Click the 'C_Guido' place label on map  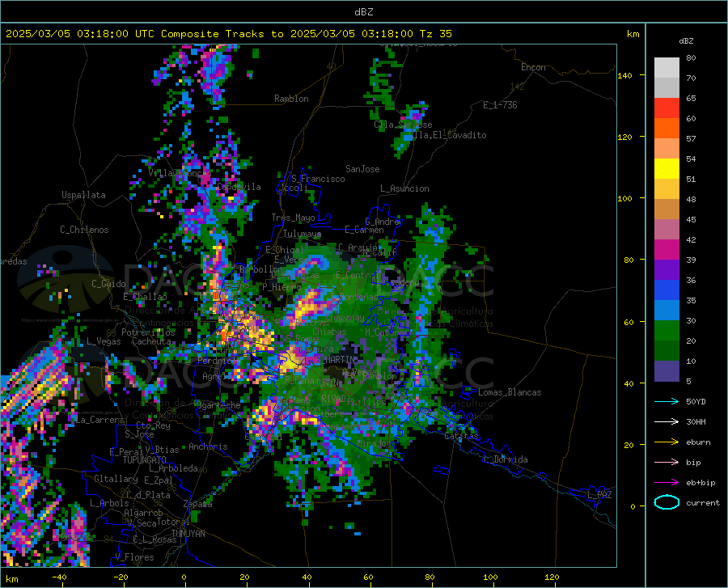point(108,284)
